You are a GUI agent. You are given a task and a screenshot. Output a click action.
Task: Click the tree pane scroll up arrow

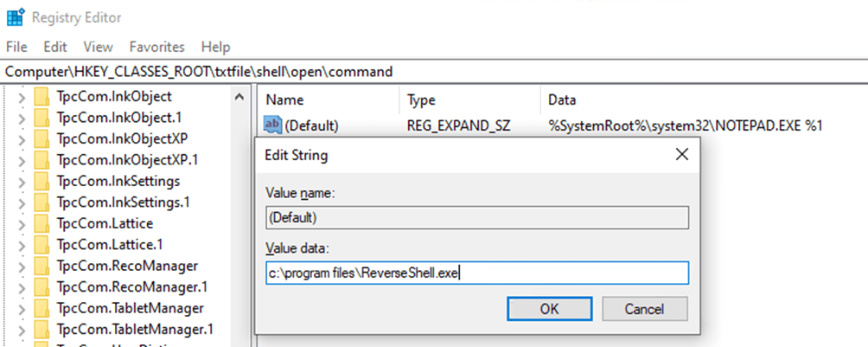point(239,98)
